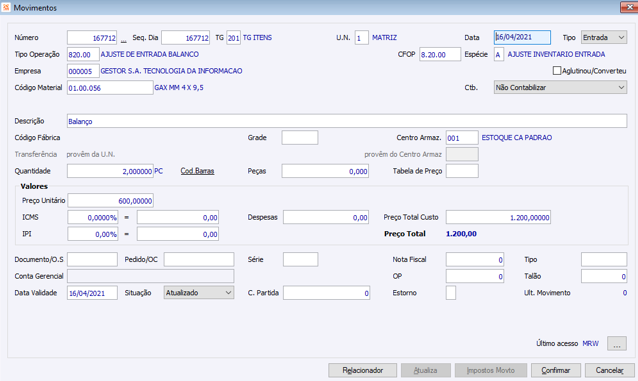Click the ICMS percentage field
The image size is (638, 381).
[93, 217]
